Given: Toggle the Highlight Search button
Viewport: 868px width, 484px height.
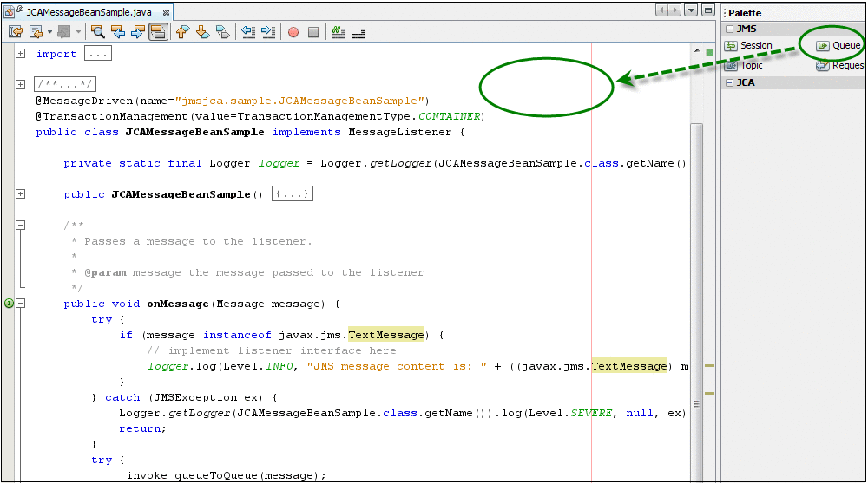Looking at the screenshot, I should 158,32.
